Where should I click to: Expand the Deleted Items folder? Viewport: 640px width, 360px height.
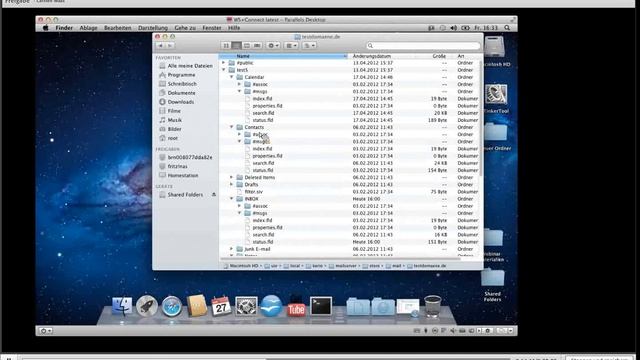pyautogui.click(x=231, y=177)
